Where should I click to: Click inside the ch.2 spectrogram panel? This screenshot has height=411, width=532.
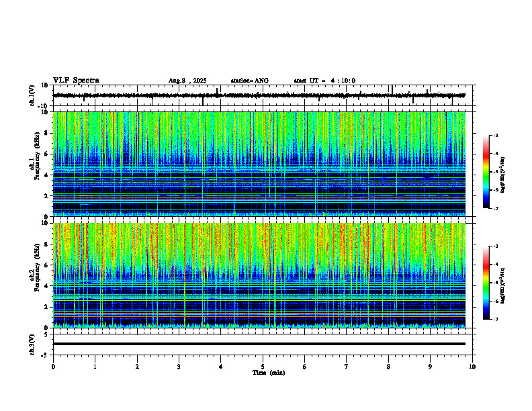click(x=259, y=275)
